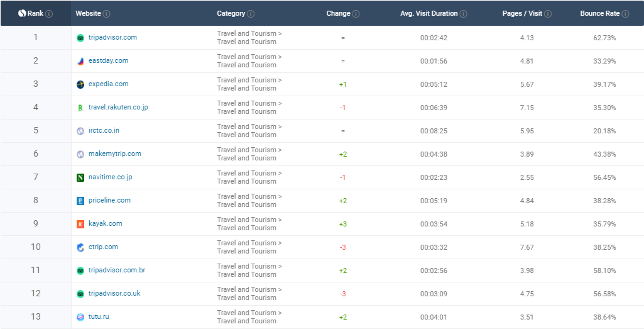Click the info icon beside Change header

point(356,14)
